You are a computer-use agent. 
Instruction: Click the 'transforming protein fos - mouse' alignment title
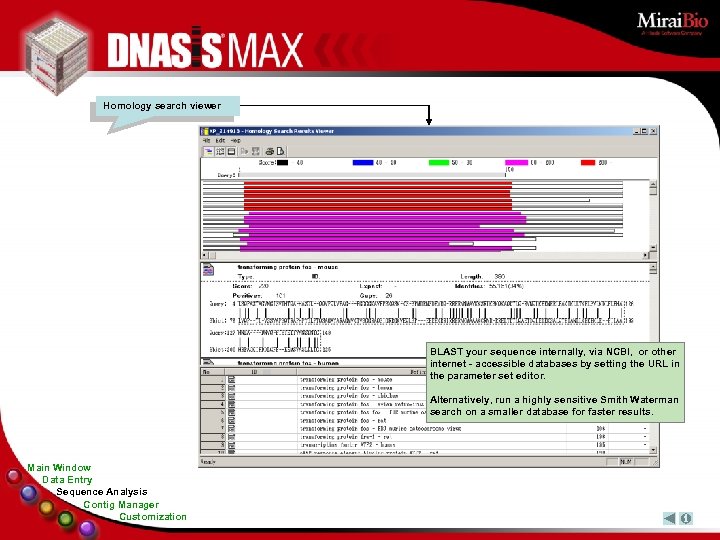tap(287, 267)
